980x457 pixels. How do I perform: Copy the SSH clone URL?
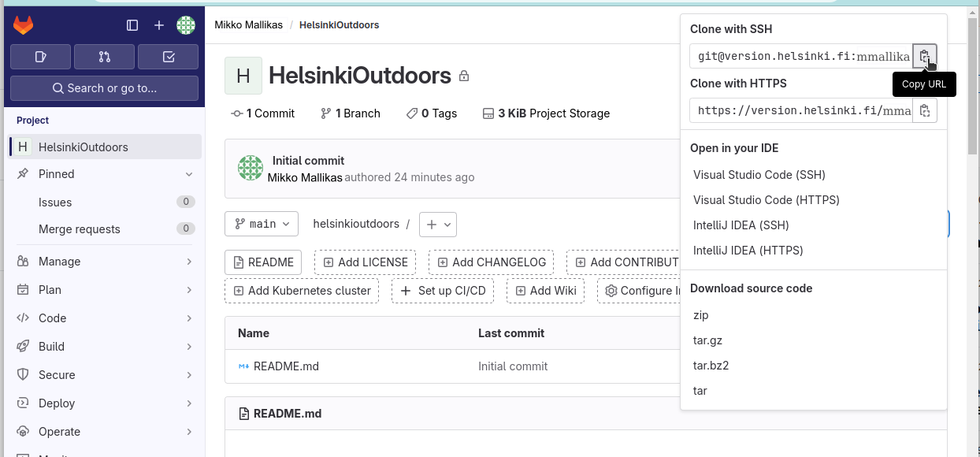(925, 56)
